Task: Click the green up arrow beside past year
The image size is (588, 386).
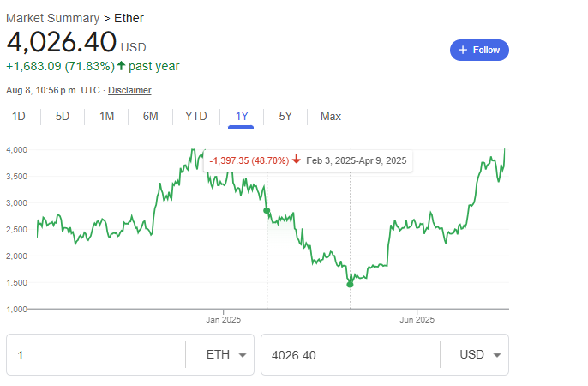Action: (121, 66)
